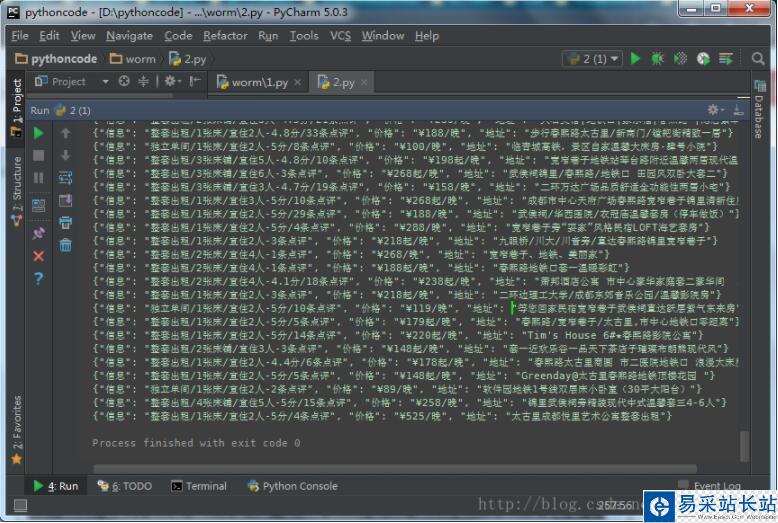Open the Python Console tab
The image size is (778, 523).
pos(293,486)
